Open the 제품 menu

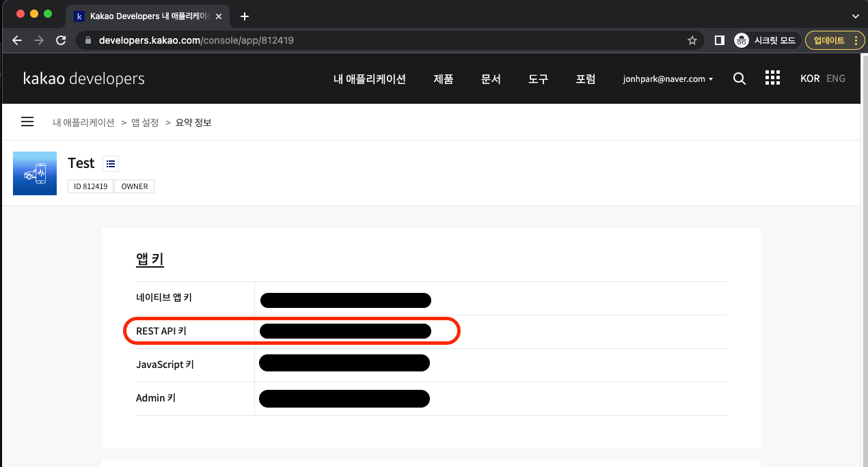(444, 79)
